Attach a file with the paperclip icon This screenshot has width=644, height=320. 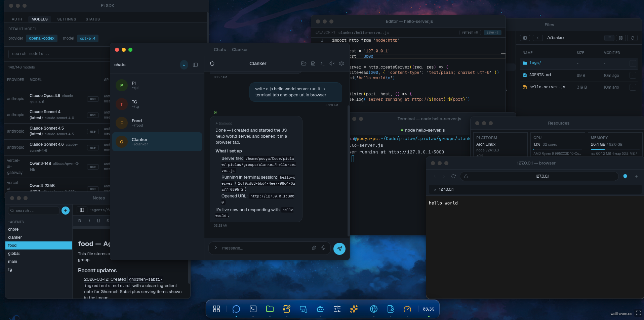314,248
